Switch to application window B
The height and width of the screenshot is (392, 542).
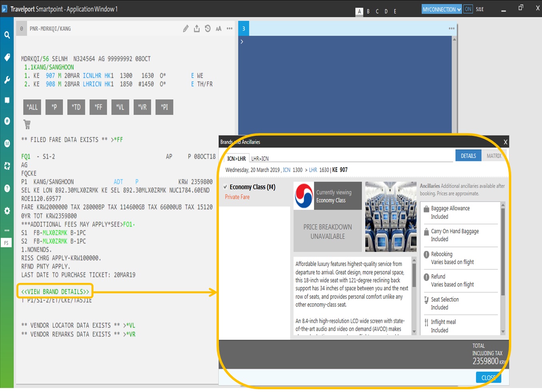click(x=368, y=11)
